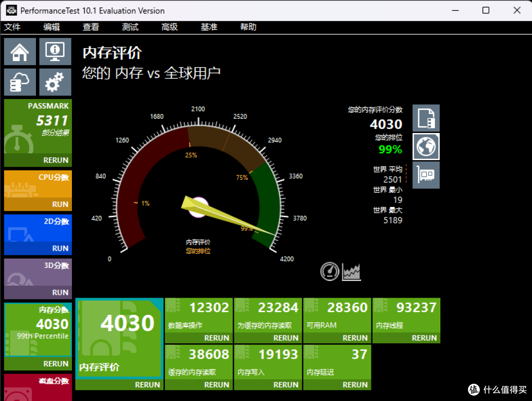
Task: Open the memory report document icon
Action: 426,118
